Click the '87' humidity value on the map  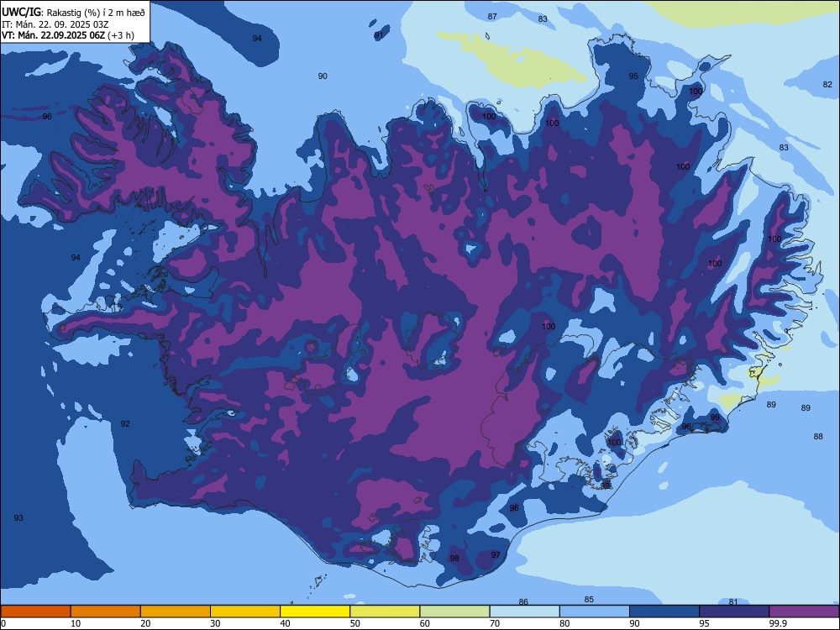pos(492,17)
